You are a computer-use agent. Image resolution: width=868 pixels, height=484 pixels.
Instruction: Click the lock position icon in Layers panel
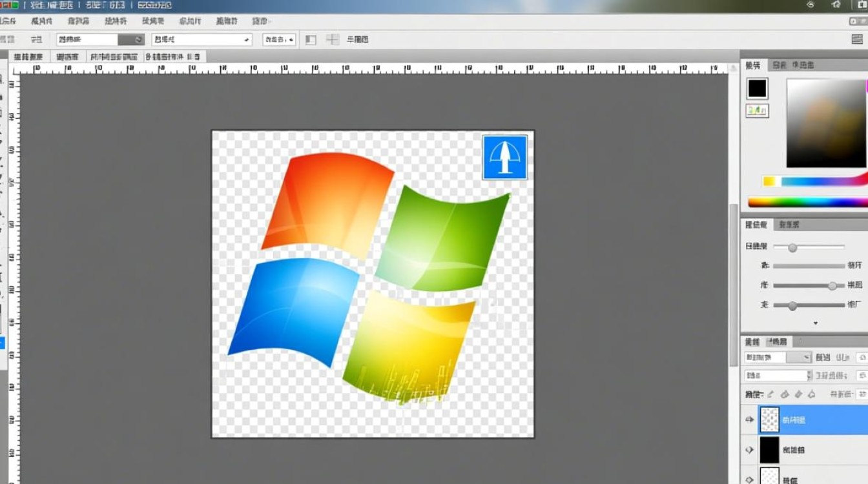(798, 394)
